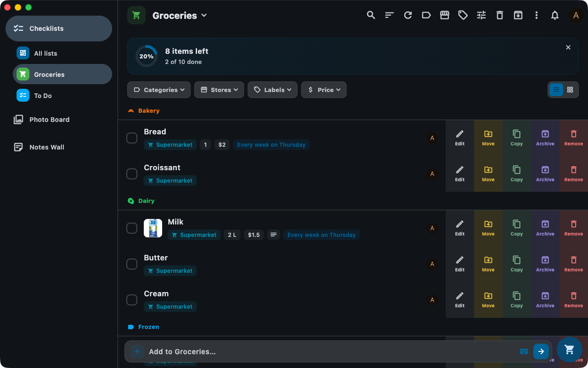
Task: Click the Add to Groceries input field
Action: [x=331, y=352]
